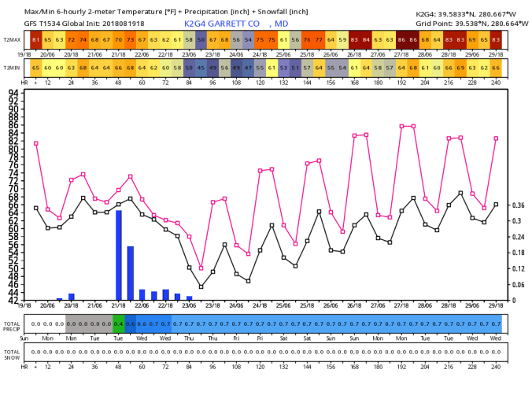532x399 pixels.
Task: Click the 240 hour label at bottom row
Action: [496, 367]
